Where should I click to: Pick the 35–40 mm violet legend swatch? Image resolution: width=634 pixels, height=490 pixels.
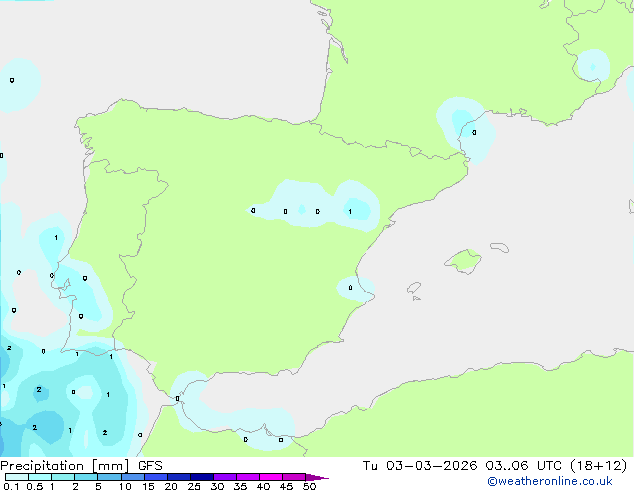pos(248,477)
